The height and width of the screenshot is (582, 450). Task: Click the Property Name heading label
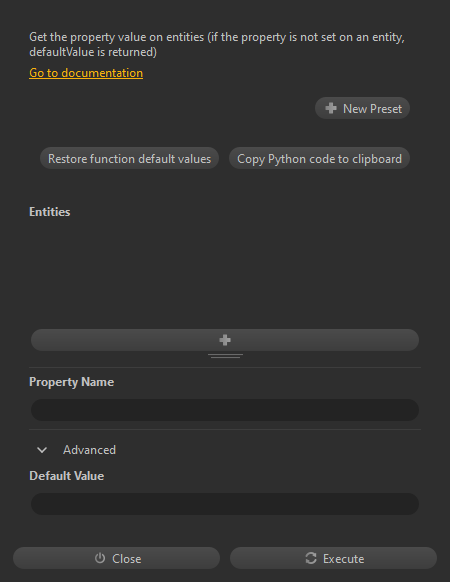click(72, 382)
